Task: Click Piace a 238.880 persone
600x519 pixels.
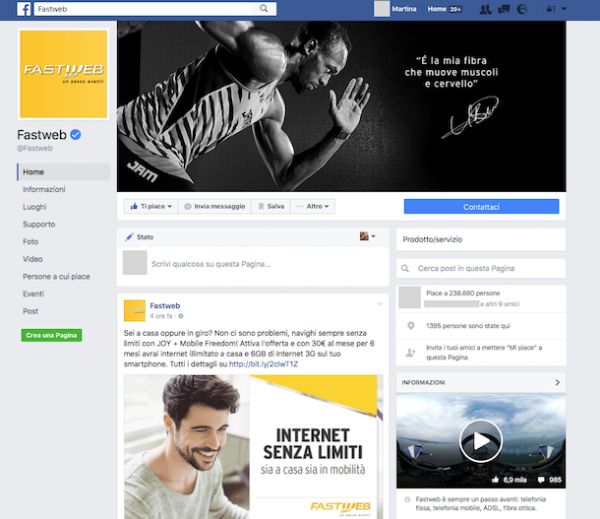Action: tap(463, 293)
